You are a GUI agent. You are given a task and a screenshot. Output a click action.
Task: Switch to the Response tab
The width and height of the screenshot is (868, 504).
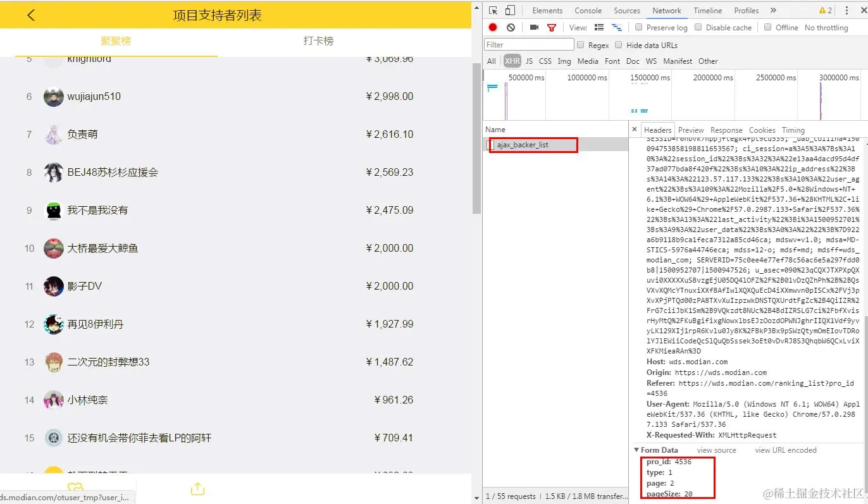point(726,130)
